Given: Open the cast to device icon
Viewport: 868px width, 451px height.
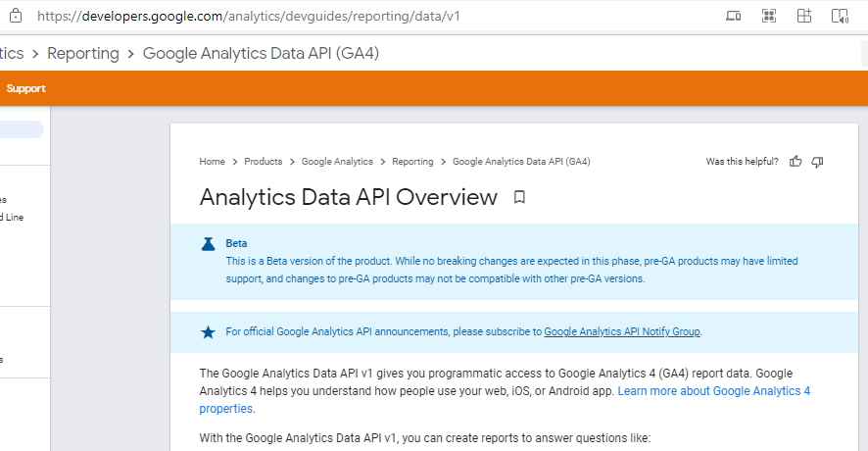Looking at the screenshot, I should (734, 16).
